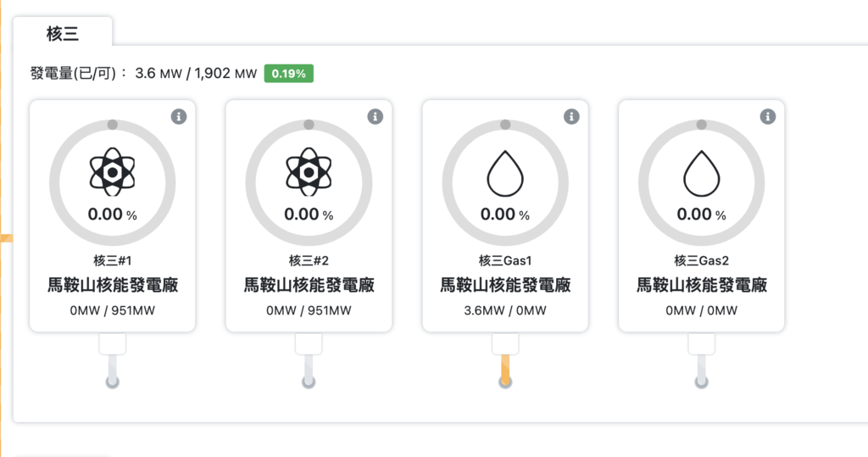Viewport: 868px width, 457px height.
Task: Open info icon on 核三Gas2 card
Action: 768,116
